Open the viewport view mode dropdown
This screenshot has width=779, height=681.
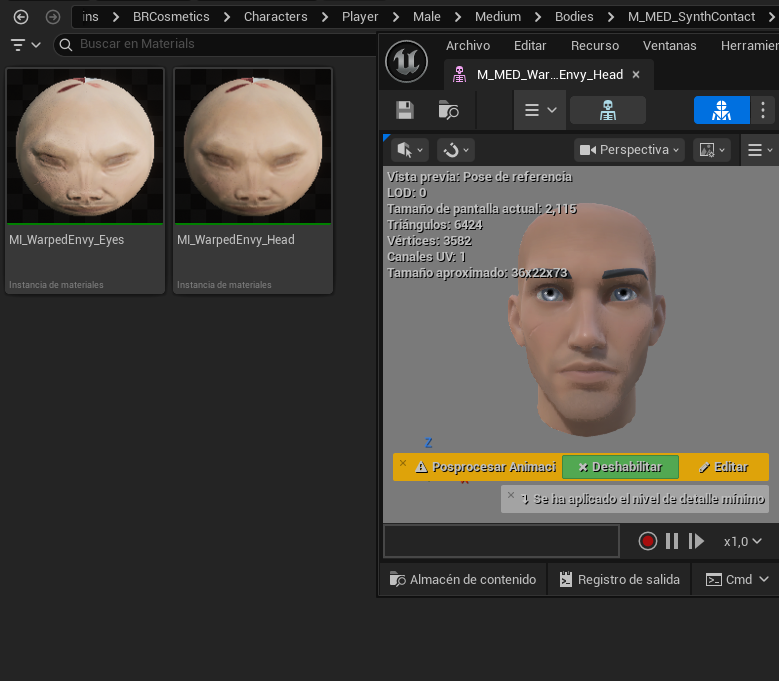point(711,150)
